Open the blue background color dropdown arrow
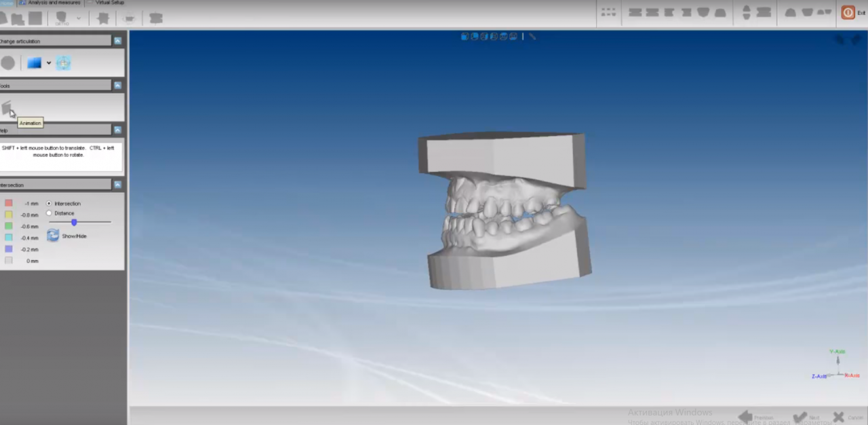This screenshot has width=868, height=425. coord(49,63)
